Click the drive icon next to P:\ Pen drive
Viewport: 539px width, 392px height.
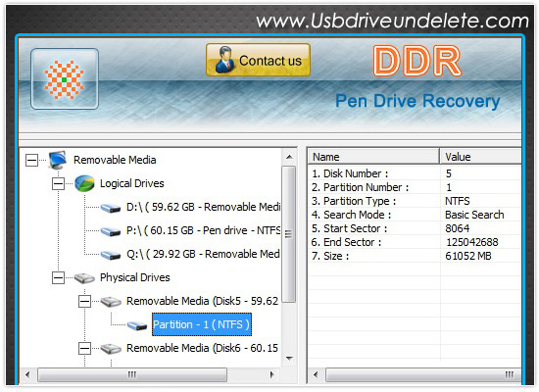111,231
